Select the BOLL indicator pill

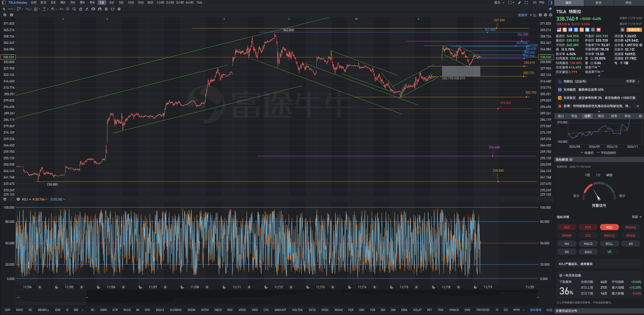click(x=609, y=244)
